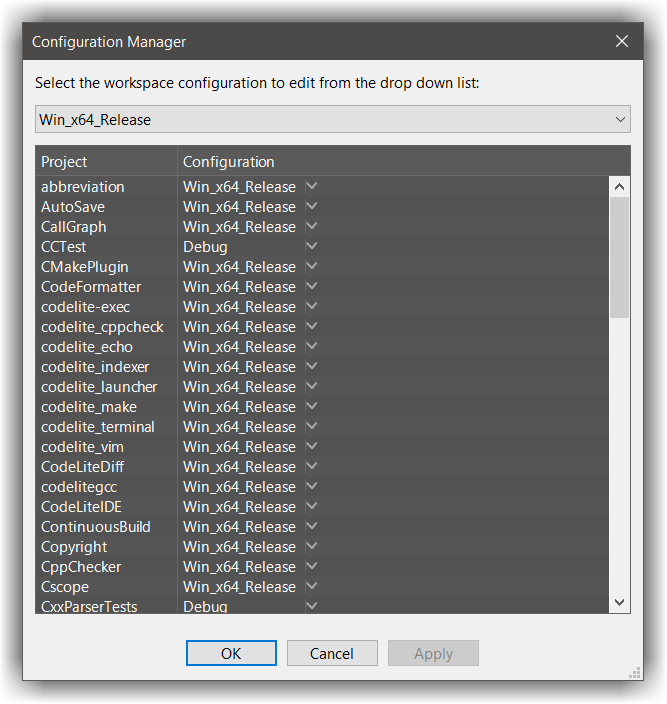The height and width of the screenshot is (704, 667).
Task: Click the scrollbar up arrow
Action: click(x=619, y=187)
